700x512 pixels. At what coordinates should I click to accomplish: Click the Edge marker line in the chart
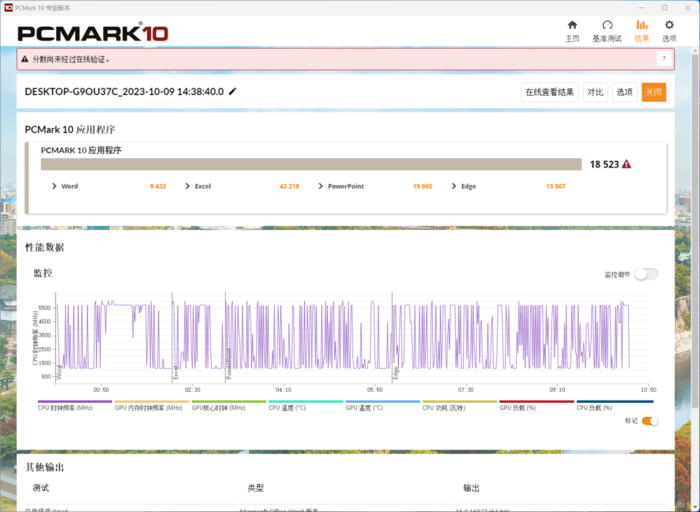(392, 338)
